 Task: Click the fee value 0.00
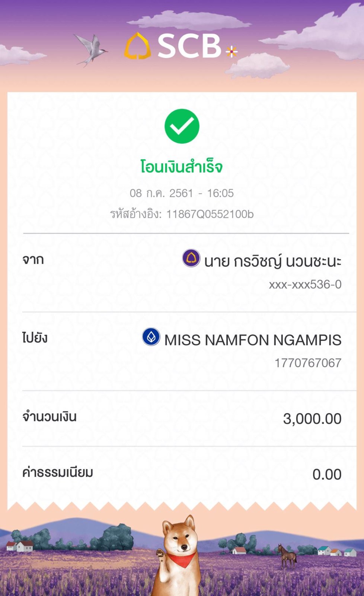click(x=327, y=474)
